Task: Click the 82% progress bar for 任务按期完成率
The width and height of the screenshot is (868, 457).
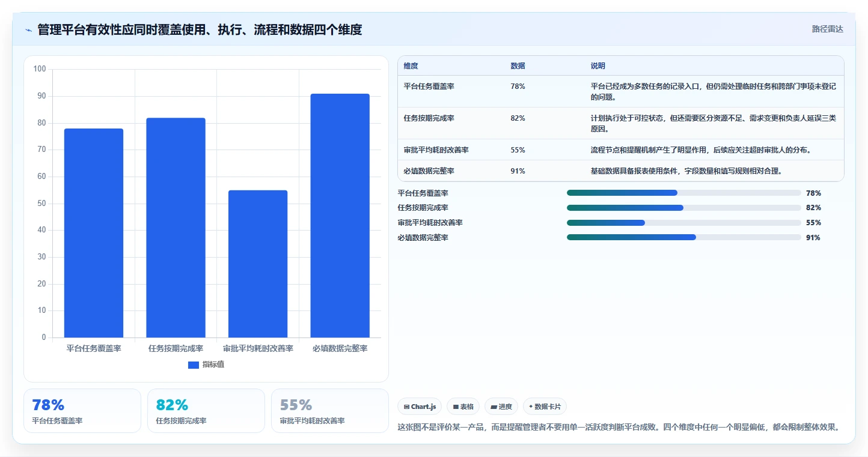Action: (x=684, y=208)
